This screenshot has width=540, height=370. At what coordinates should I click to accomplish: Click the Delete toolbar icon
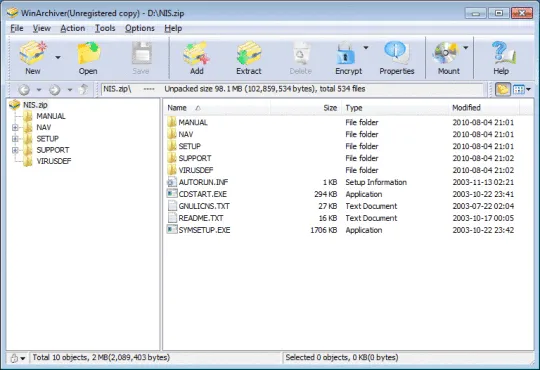[x=301, y=53]
